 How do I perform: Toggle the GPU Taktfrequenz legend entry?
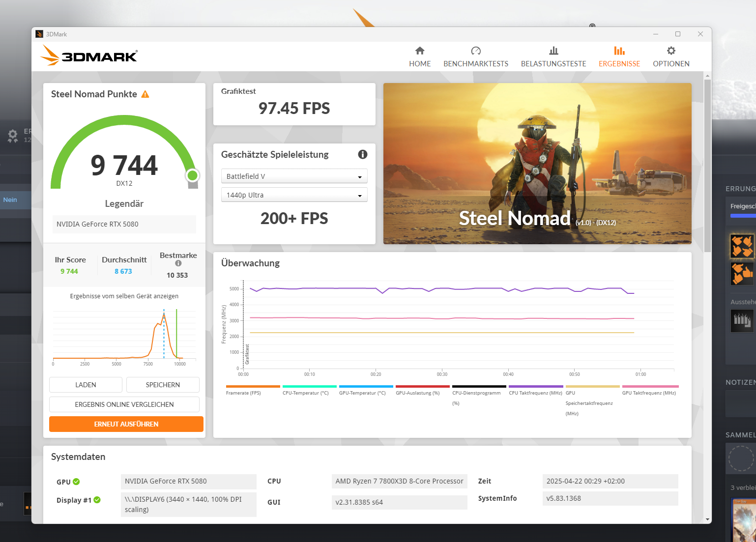[x=650, y=390]
